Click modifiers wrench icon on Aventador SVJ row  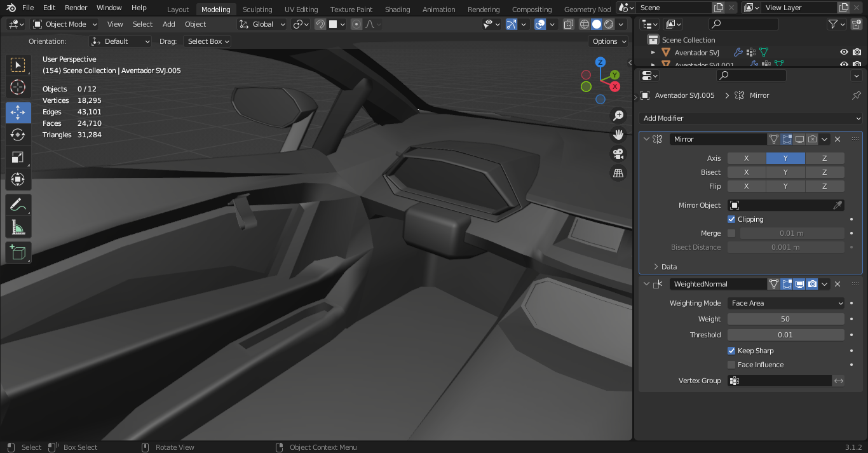coord(738,53)
